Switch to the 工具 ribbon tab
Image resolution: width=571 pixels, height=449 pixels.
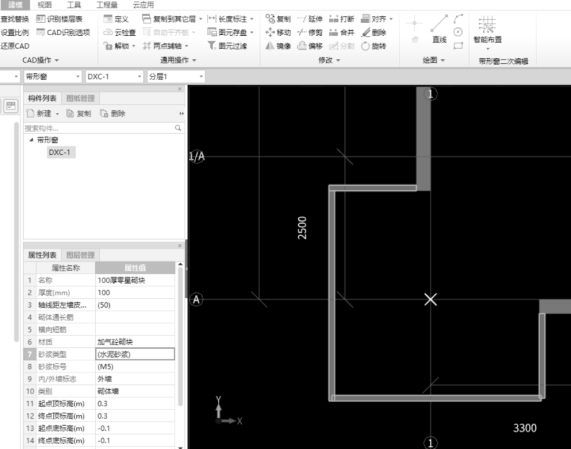(x=74, y=5)
